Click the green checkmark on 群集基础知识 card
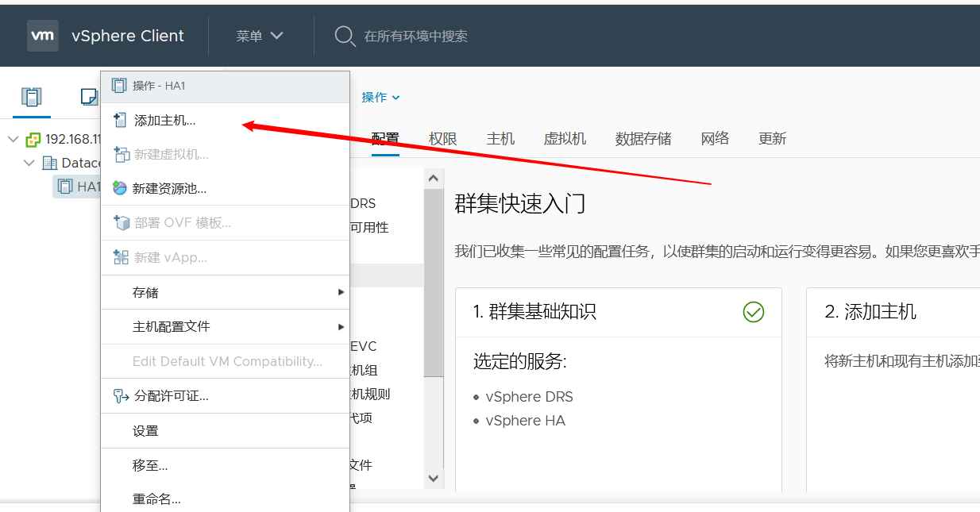 pos(753,312)
